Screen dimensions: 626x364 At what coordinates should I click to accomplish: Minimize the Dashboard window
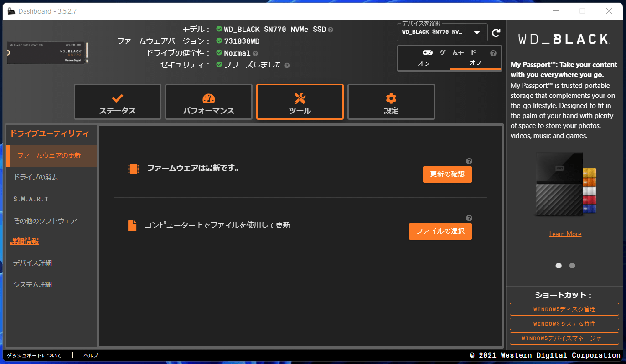tap(555, 11)
